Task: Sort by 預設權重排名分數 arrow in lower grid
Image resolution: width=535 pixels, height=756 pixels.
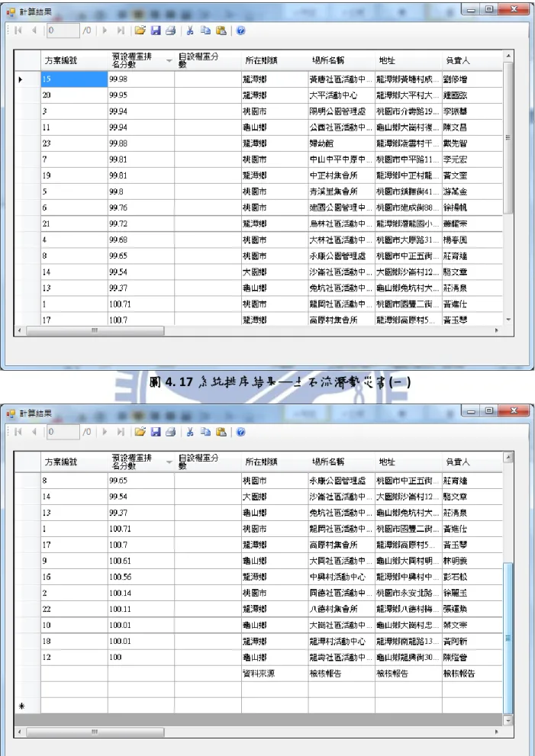Action: point(169,462)
